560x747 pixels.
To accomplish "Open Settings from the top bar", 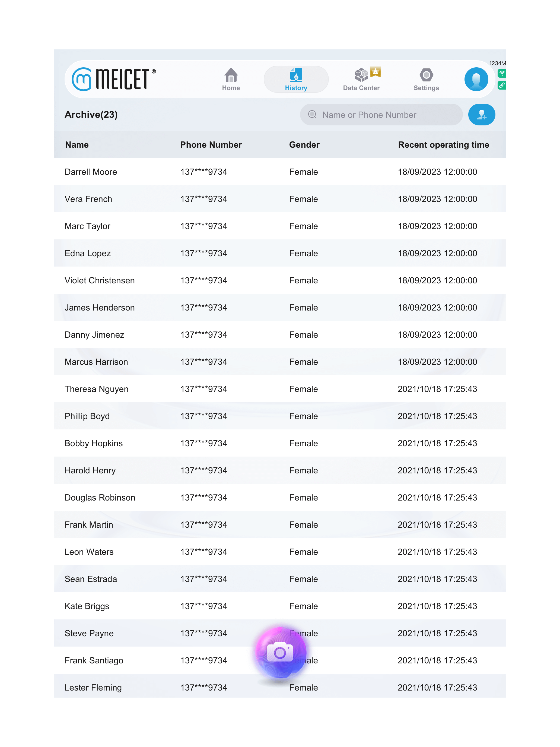I will pos(426,79).
